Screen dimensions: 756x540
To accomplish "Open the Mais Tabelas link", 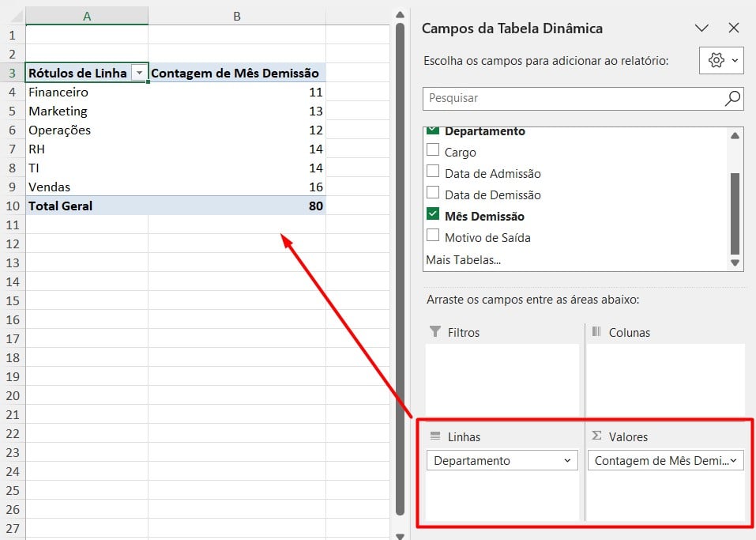I will coord(464,260).
